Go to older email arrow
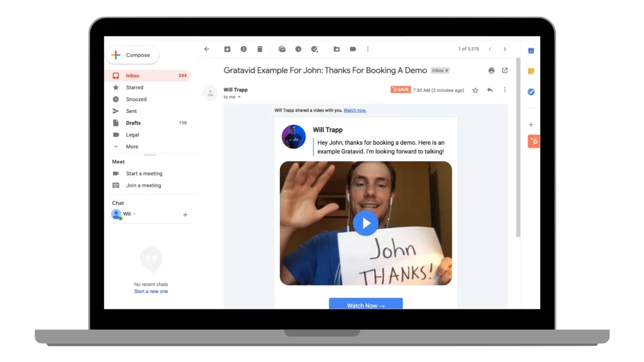 (x=505, y=49)
